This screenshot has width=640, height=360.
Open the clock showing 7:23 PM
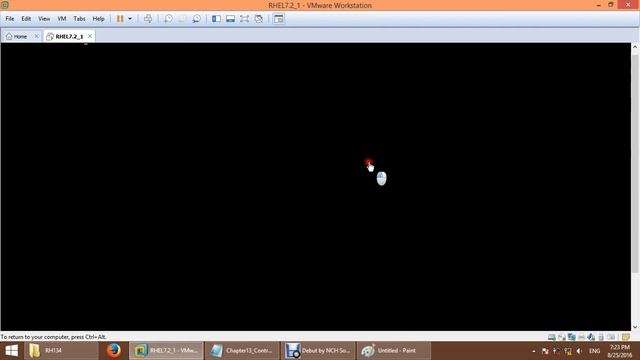point(619,351)
